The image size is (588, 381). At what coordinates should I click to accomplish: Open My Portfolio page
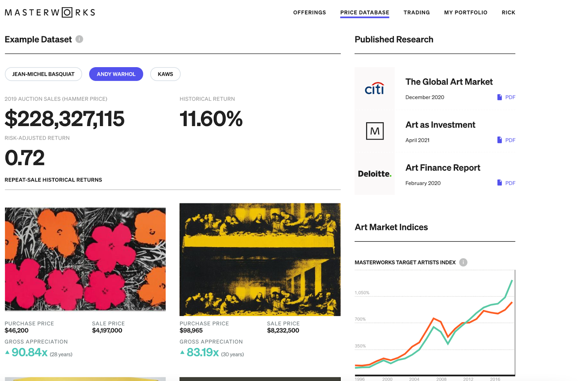point(466,12)
